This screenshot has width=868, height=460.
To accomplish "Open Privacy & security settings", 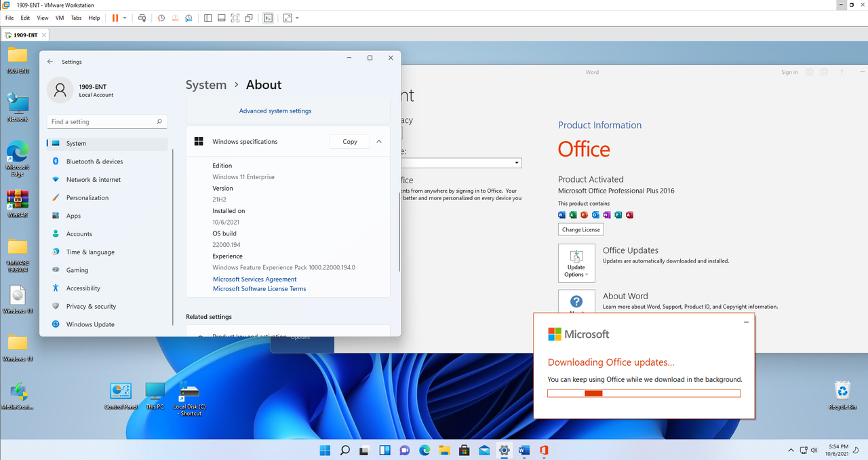I will pos(107,306).
